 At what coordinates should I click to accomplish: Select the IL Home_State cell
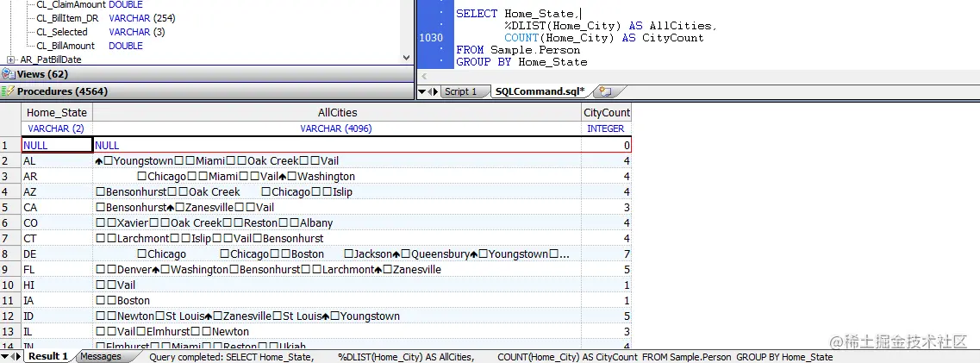point(57,332)
